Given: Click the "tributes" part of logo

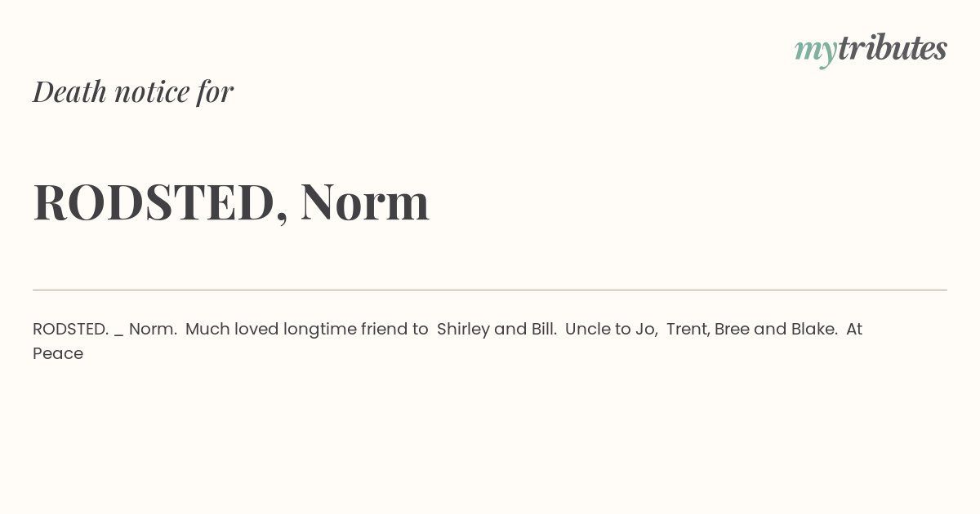Looking at the screenshot, I should point(892,47).
